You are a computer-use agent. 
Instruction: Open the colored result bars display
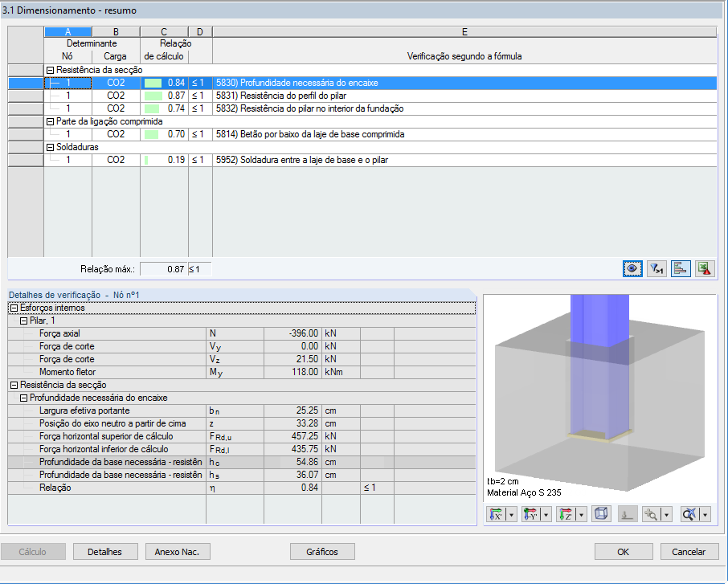click(x=679, y=268)
